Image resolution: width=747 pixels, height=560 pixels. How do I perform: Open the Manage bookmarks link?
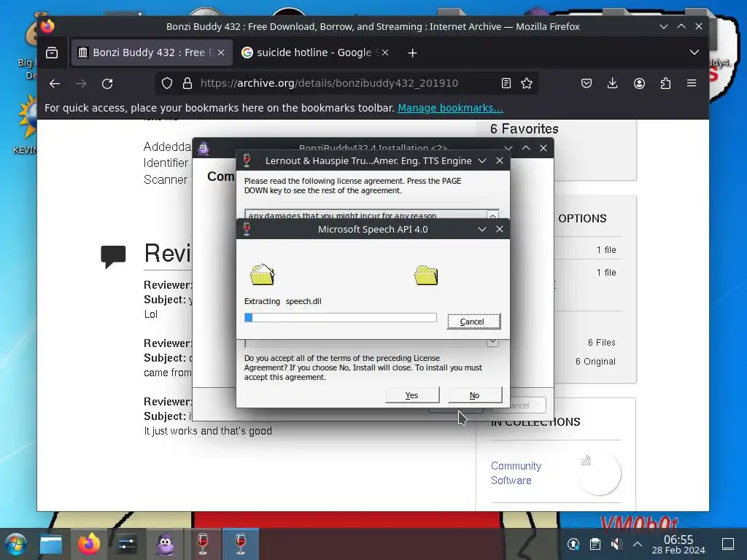[450, 108]
